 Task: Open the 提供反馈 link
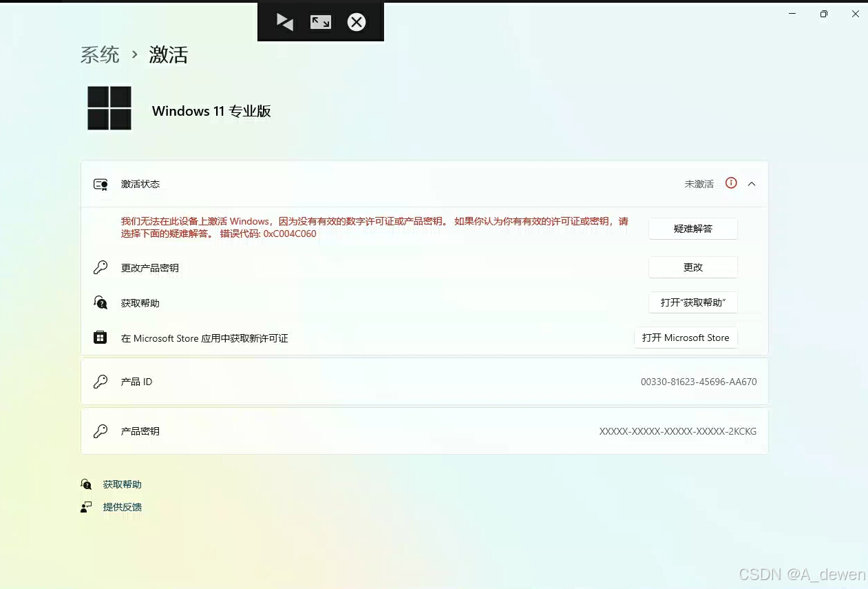click(123, 507)
